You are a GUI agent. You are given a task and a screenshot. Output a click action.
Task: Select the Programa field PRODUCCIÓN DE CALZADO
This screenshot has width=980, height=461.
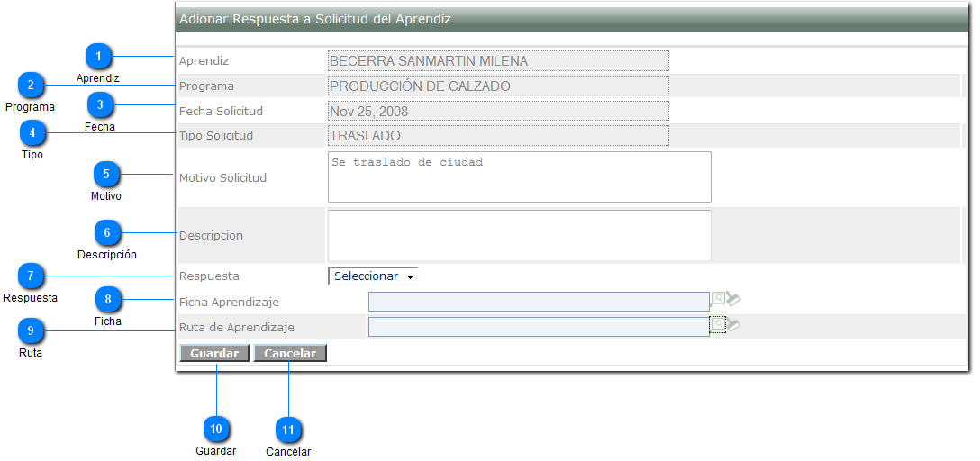498,86
